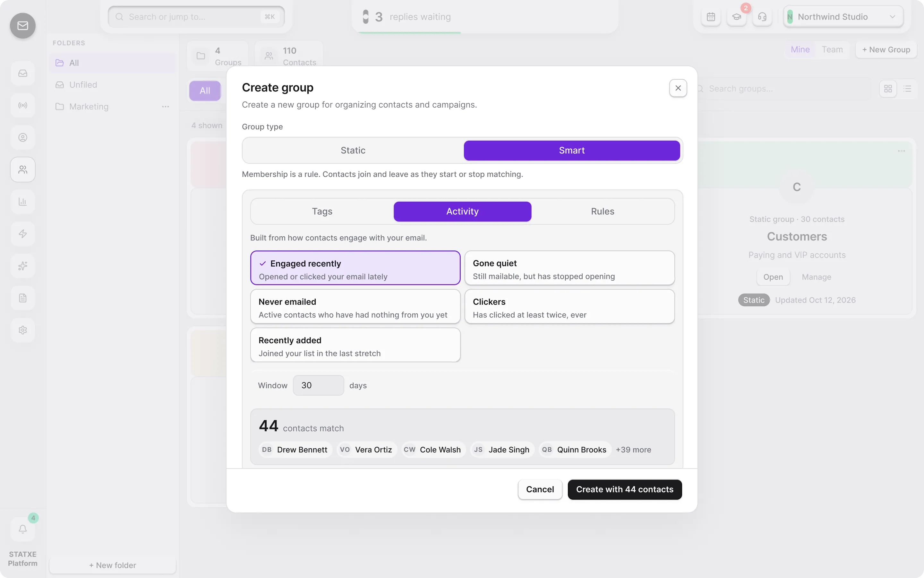This screenshot has width=924, height=578.
Task: Choose the Never emailed activity option
Action: [355, 306]
